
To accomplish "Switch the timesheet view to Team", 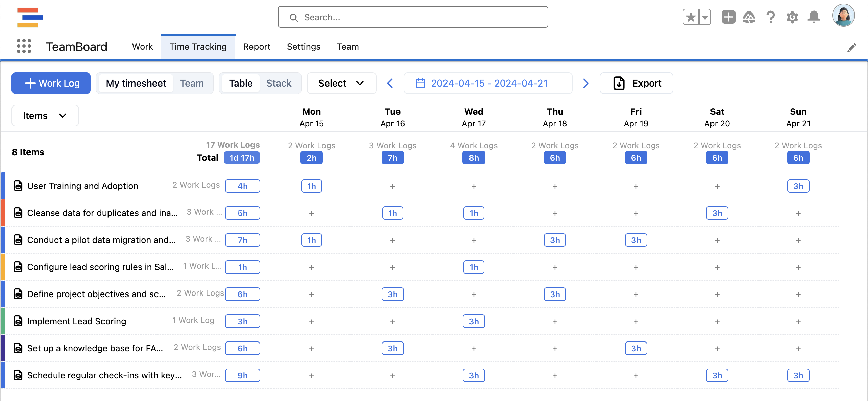I will point(192,83).
